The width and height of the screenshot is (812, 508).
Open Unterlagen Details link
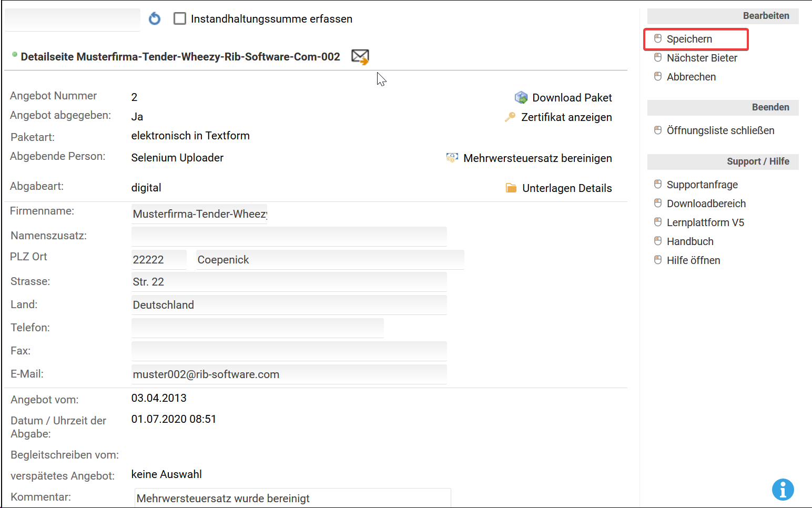[567, 188]
